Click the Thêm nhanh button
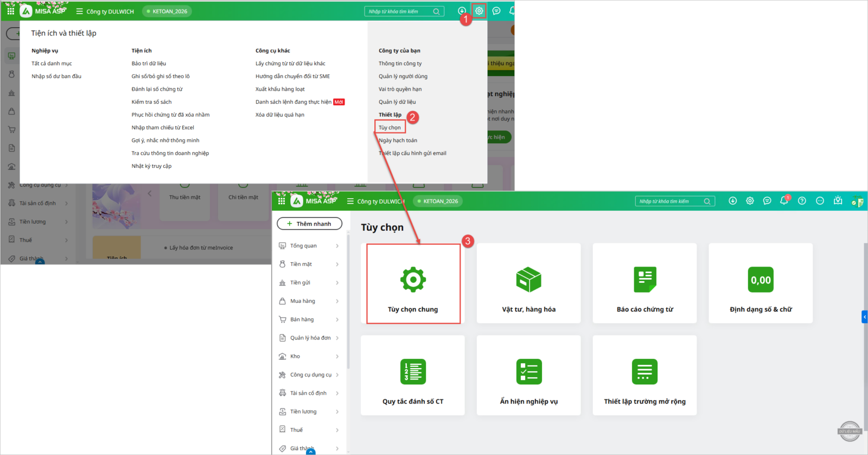Image resolution: width=868 pixels, height=455 pixels. pyautogui.click(x=309, y=224)
